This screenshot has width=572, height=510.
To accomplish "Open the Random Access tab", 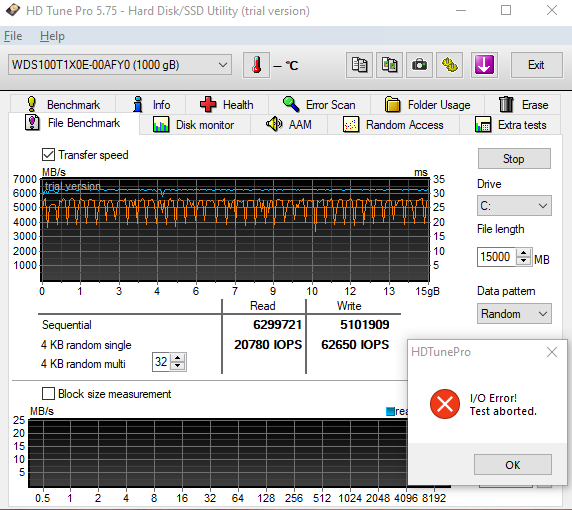I will (393, 125).
